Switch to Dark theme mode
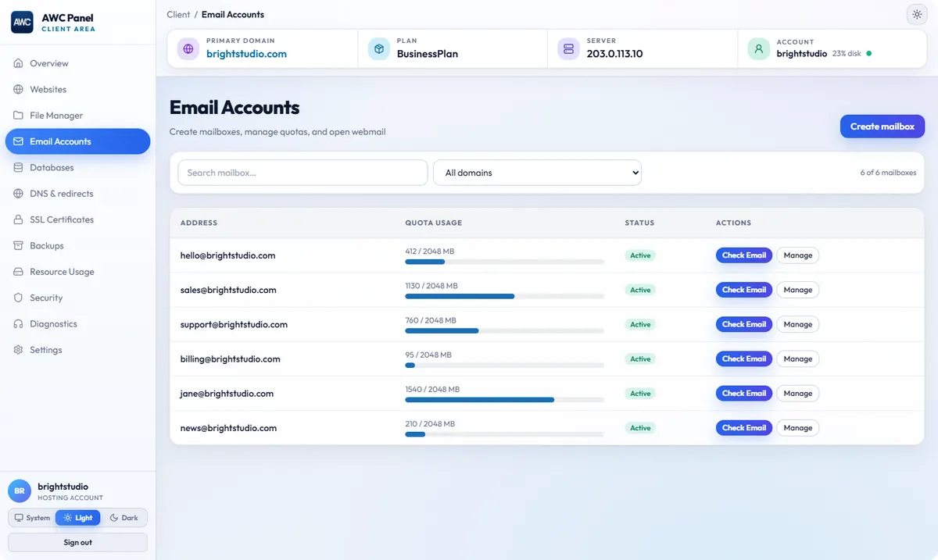 [x=124, y=518]
